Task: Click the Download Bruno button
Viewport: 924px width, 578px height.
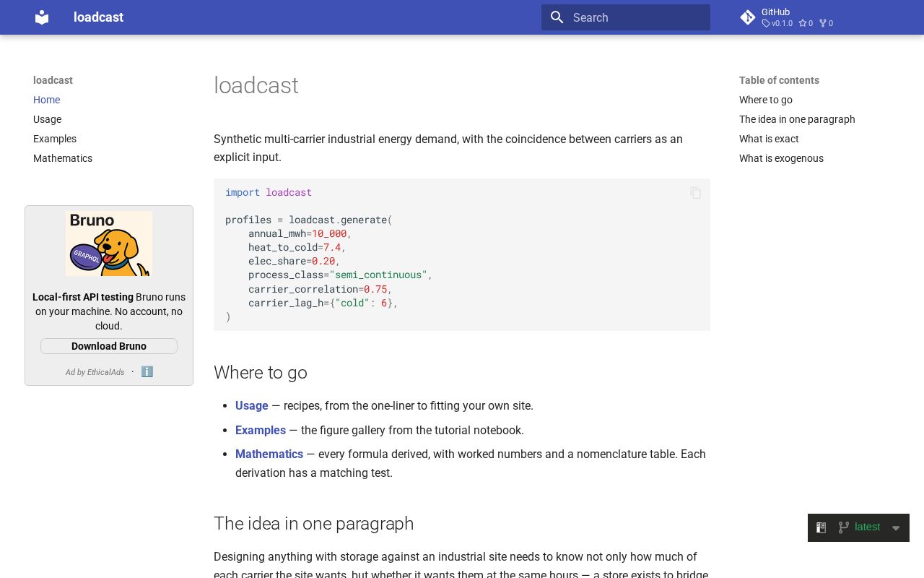Action: pos(109,346)
